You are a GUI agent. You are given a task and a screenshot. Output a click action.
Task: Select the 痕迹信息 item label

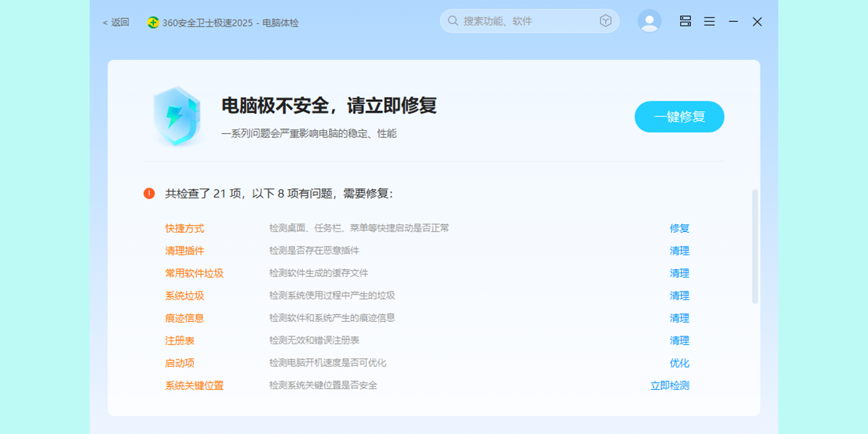[x=184, y=318]
